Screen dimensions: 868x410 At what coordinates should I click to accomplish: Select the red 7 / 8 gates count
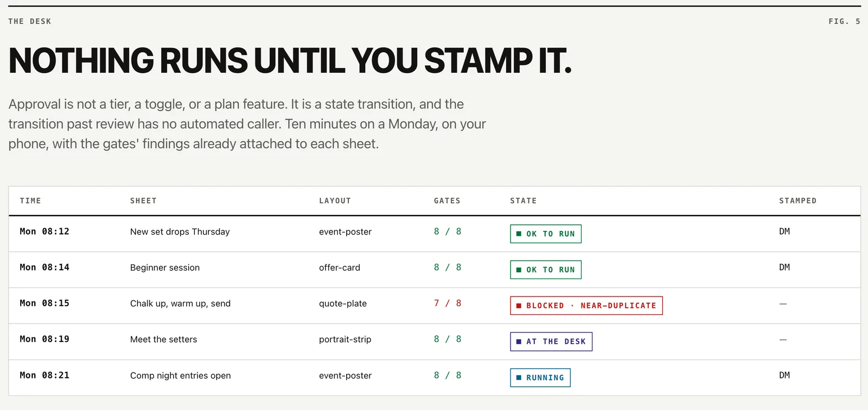click(448, 303)
